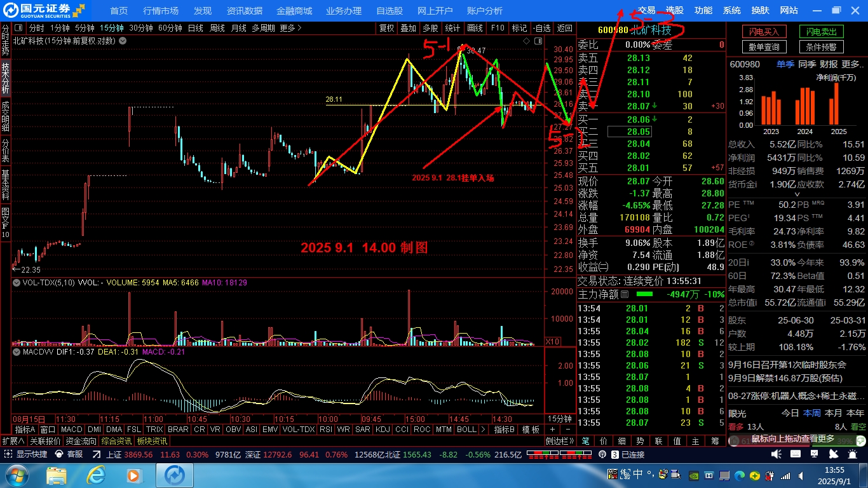The image size is (868, 488).
Task: Click the speaker icon in app status bar
Action: (776, 454)
